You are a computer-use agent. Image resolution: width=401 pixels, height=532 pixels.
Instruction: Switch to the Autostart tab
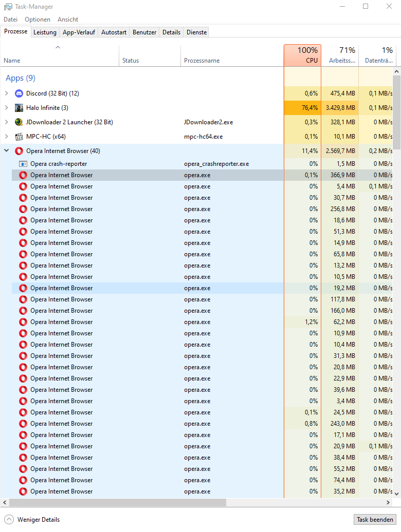(114, 32)
